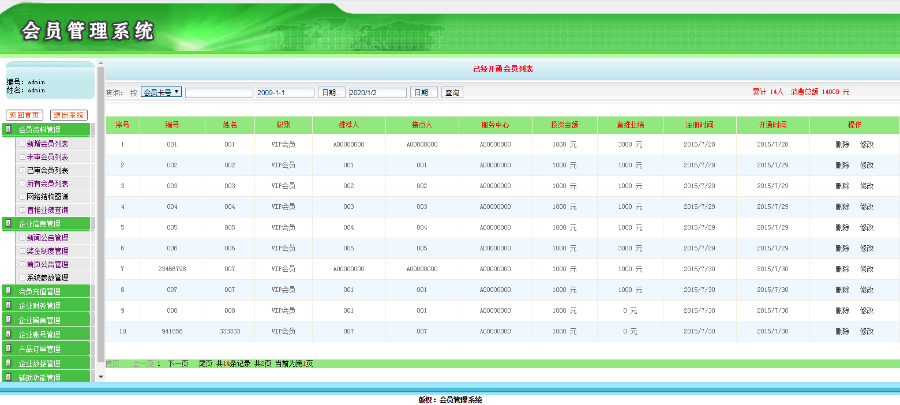900x405 pixels.
Task: Click the icon next to 产品订单管理
Action: click(x=9, y=349)
